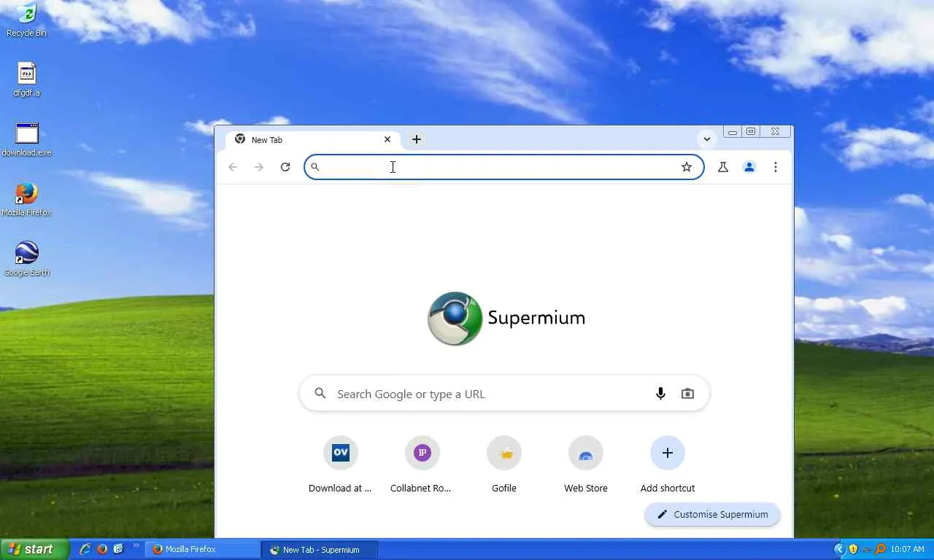The image size is (934, 560).
Task: Click the search icon in the address bar
Action: tap(315, 167)
